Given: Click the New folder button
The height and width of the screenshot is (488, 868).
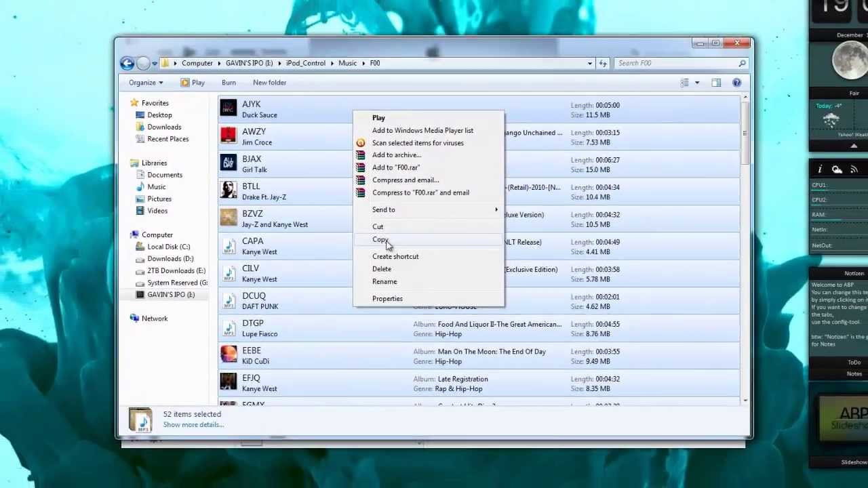Looking at the screenshot, I should click(x=269, y=83).
